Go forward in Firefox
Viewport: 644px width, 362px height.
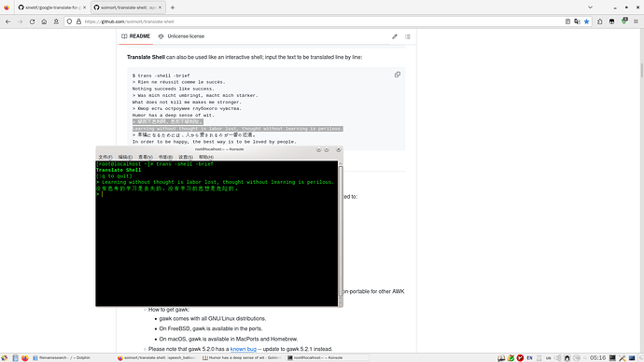pos(20,21)
